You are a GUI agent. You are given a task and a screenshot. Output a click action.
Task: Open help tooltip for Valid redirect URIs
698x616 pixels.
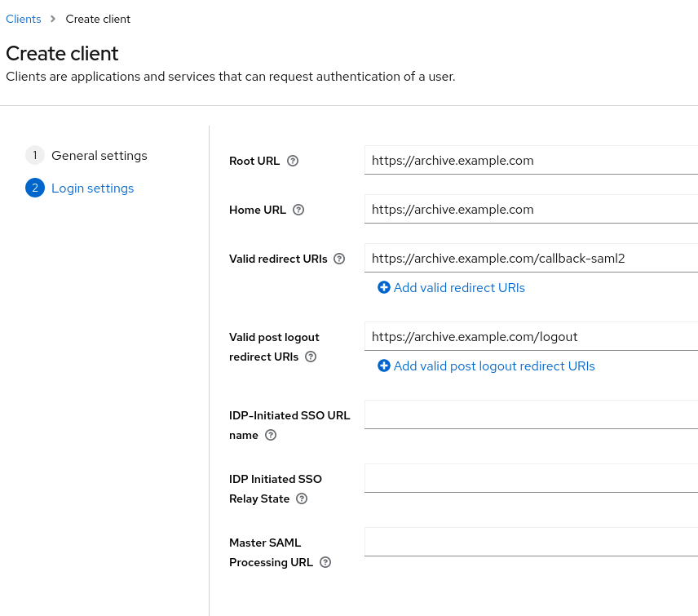339,259
